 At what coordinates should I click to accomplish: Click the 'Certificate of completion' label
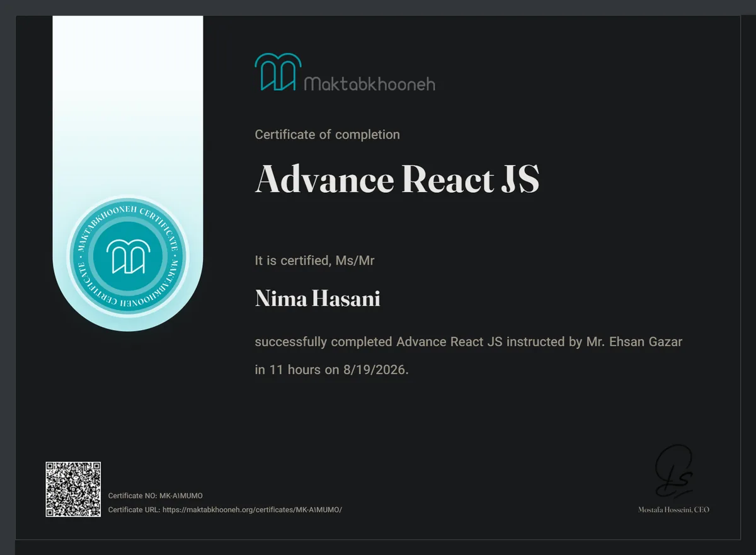coord(327,134)
